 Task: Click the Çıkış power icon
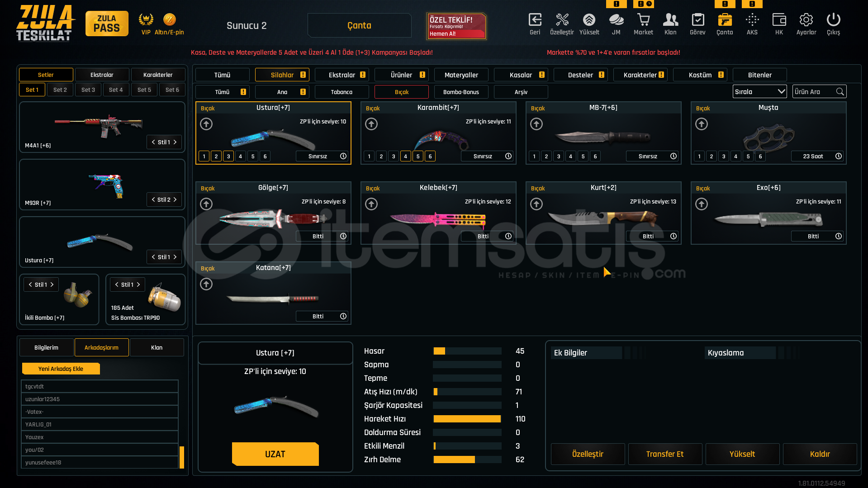(x=833, y=20)
